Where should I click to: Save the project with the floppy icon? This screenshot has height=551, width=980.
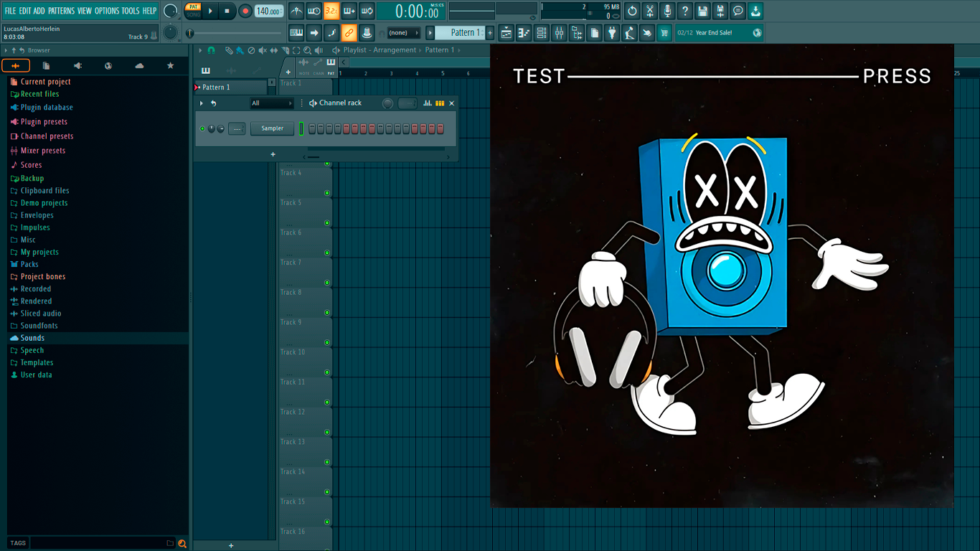point(702,11)
